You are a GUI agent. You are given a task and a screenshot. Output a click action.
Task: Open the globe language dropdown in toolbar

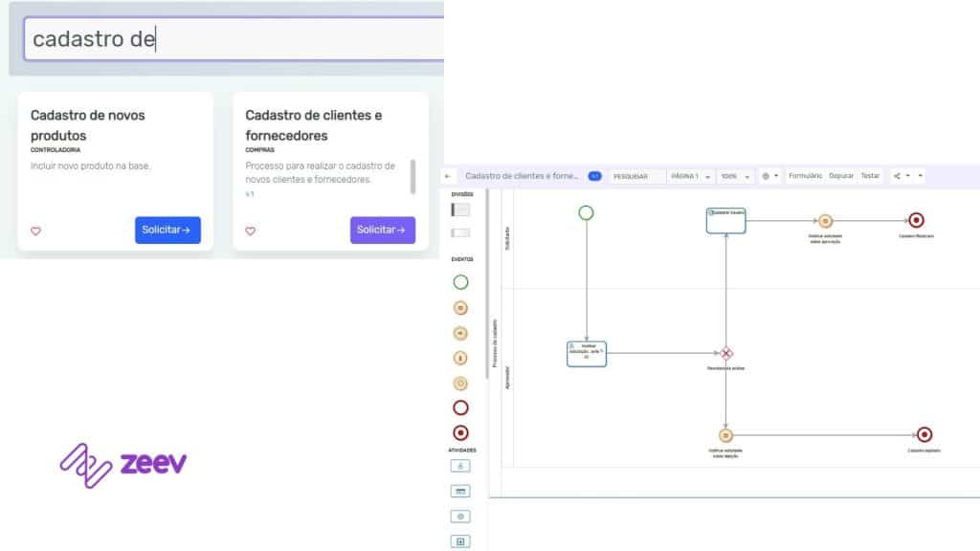click(x=769, y=176)
